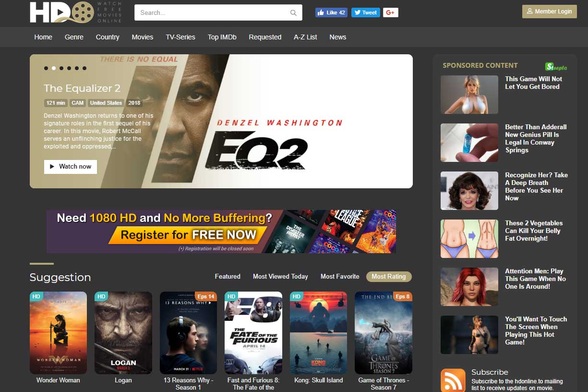This screenshot has height=392, width=588.
Task: Switch to Most Viewed Today tab
Action: click(x=280, y=276)
